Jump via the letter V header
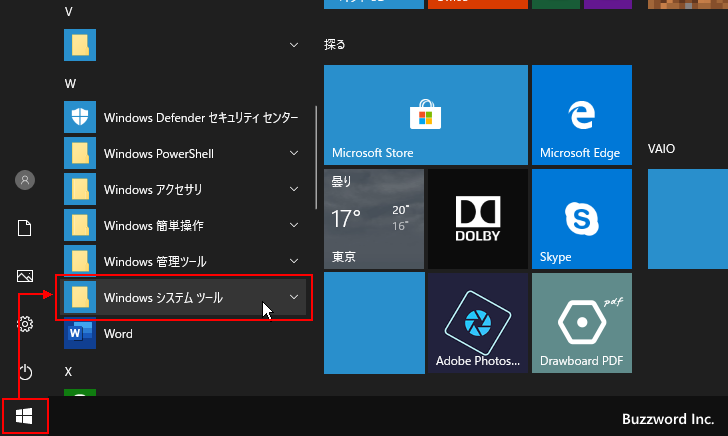 click(68, 12)
